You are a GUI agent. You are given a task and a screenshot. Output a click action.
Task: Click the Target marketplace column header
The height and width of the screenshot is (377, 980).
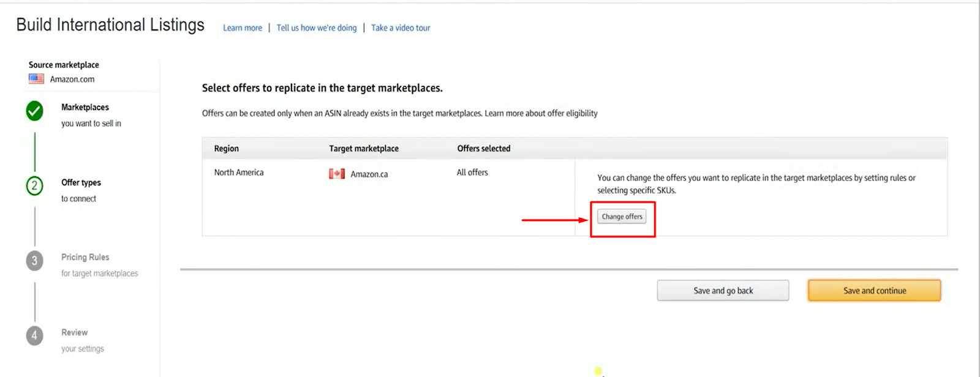tap(364, 149)
